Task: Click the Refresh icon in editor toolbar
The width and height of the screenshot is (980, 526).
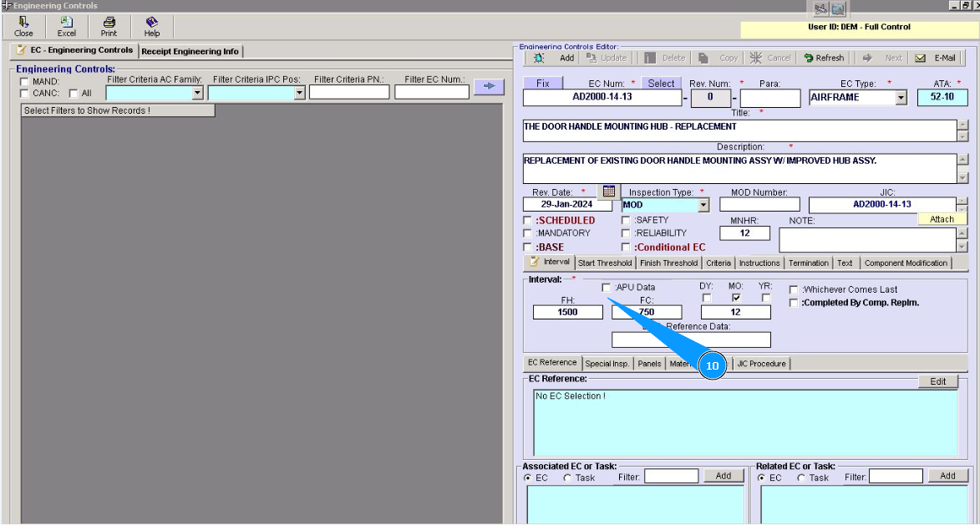Action: click(x=823, y=58)
